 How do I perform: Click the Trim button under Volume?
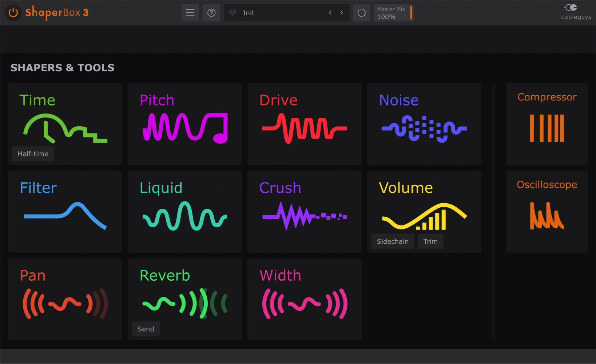coord(430,241)
